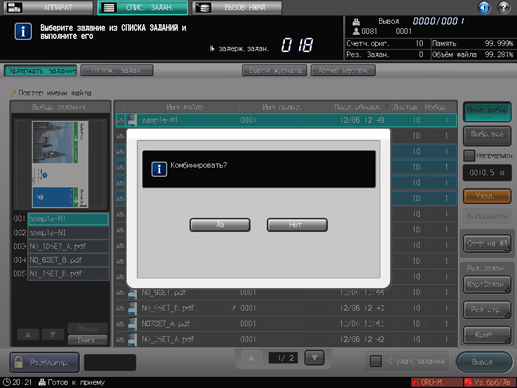Viewport: 517px width, 388px height.
Task: Select Задержать задание tab
Action: 41,71
